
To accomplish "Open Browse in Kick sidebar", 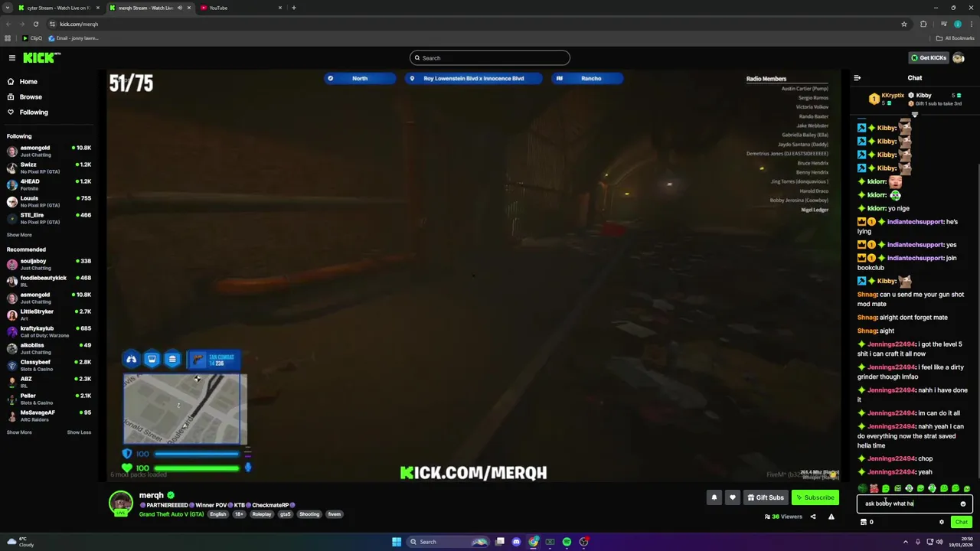I will click(x=31, y=96).
